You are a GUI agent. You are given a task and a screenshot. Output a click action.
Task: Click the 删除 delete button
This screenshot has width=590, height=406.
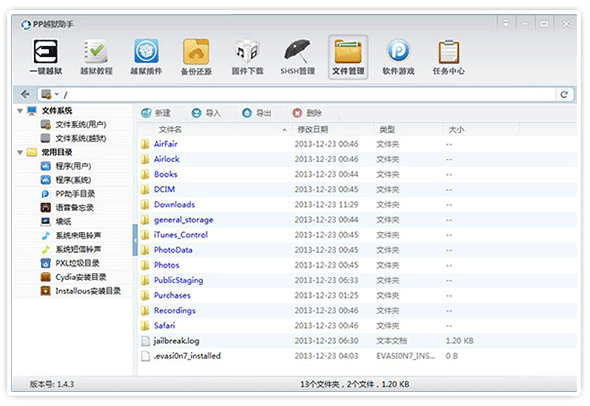point(307,113)
